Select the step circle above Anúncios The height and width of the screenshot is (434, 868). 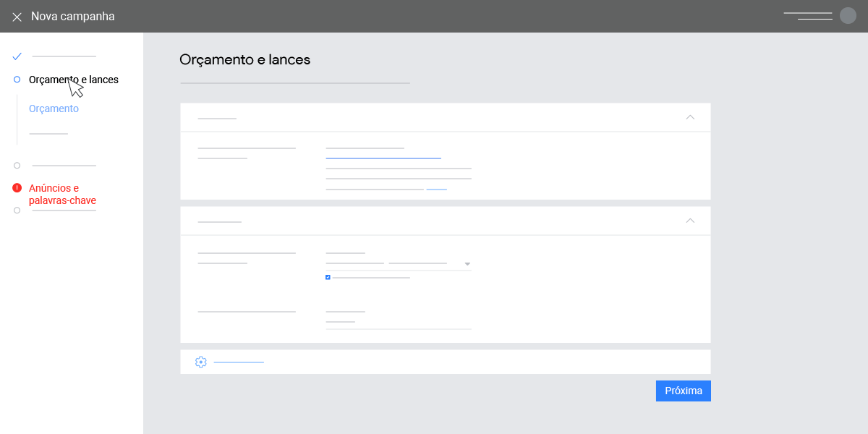(x=17, y=166)
